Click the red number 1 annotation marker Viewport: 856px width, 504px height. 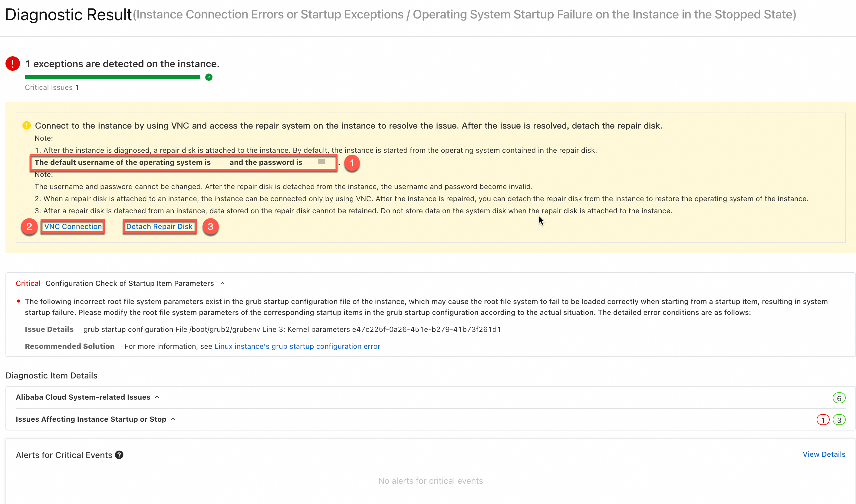pos(352,163)
